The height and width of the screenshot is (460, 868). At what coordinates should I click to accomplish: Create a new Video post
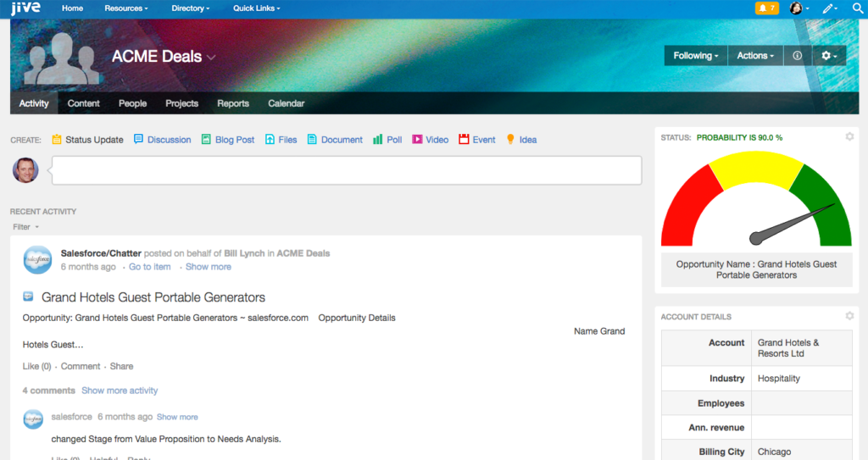(431, 140)
